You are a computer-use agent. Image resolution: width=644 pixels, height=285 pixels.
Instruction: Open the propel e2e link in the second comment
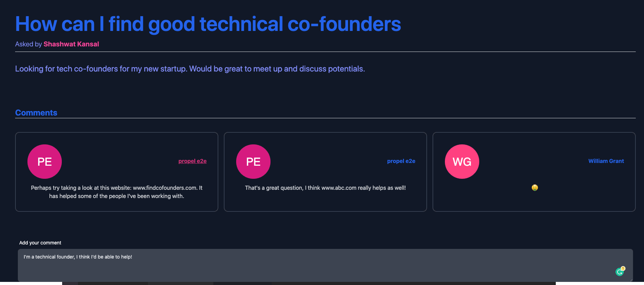[401, 161]
